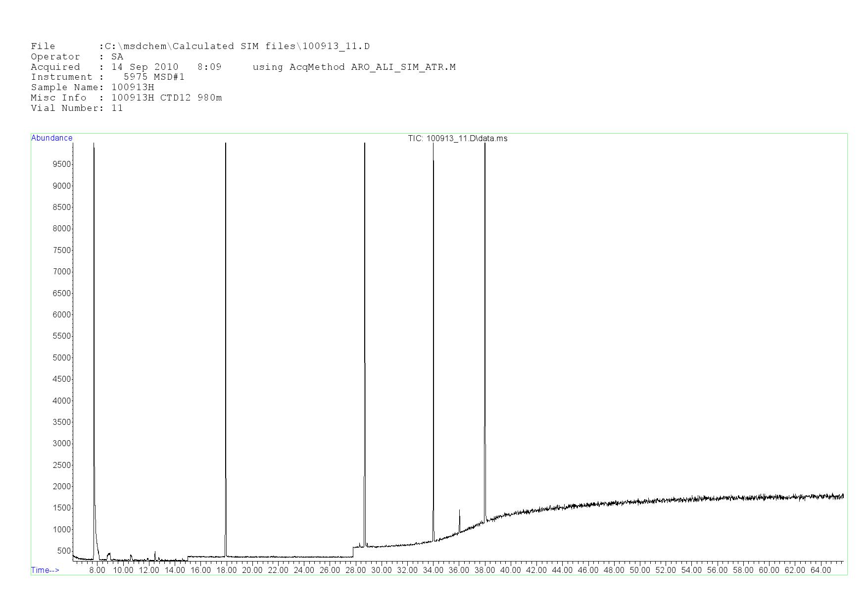Click the 64.00 time axis label
Image resolution: width=868 pixels, height=614 pixels.
[820, 570]
